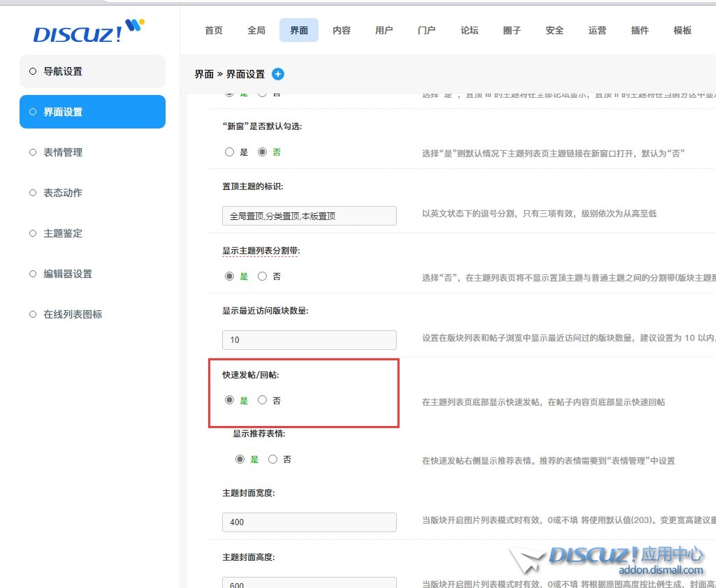Screen dimensions: 716x588
Task: Set 快速发帖/回帖 to 否
Action: pos(263,400)
